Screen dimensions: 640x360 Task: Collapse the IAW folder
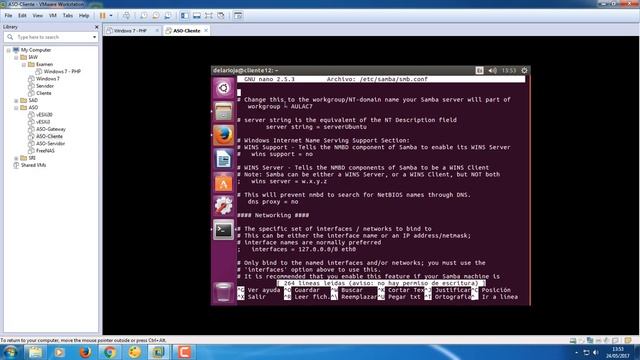click(x=16, y=58)
